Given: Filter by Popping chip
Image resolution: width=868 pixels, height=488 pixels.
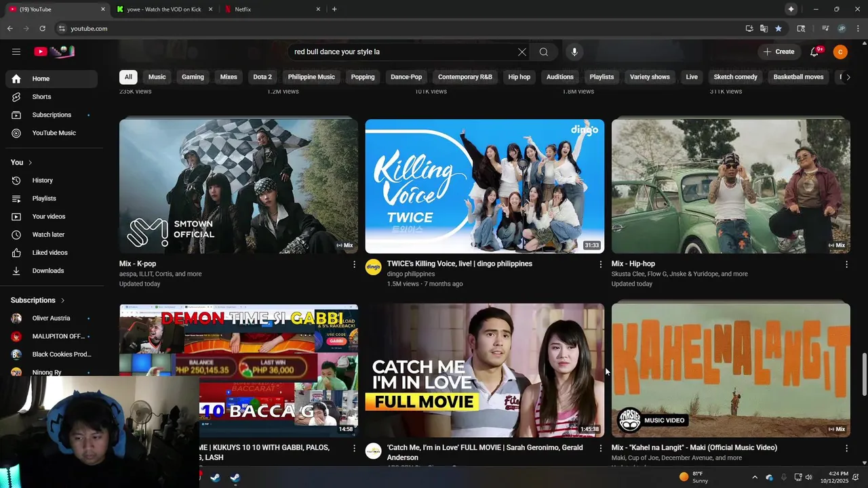Looking at the screenshot, I should pyautogui.click(x=363, y=77).
